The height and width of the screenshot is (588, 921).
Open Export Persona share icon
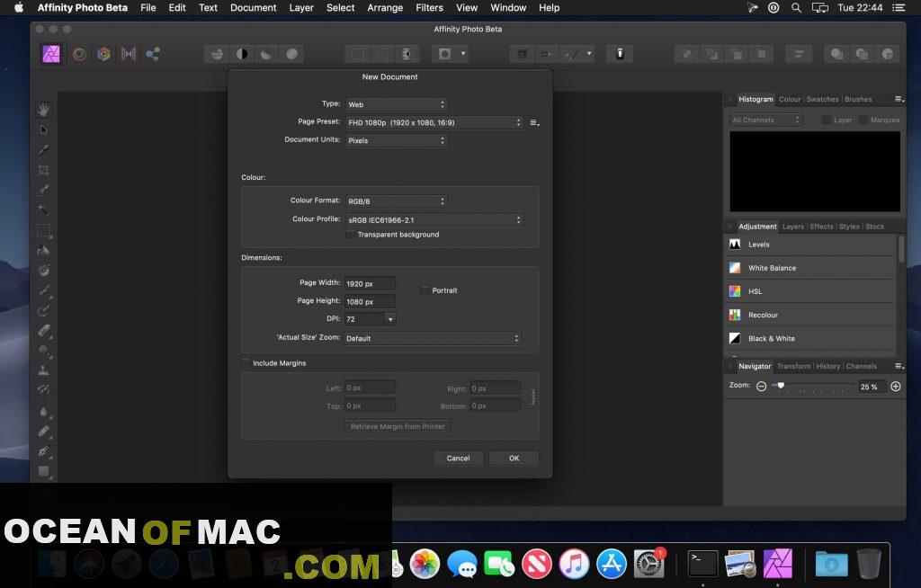point(153,54)
